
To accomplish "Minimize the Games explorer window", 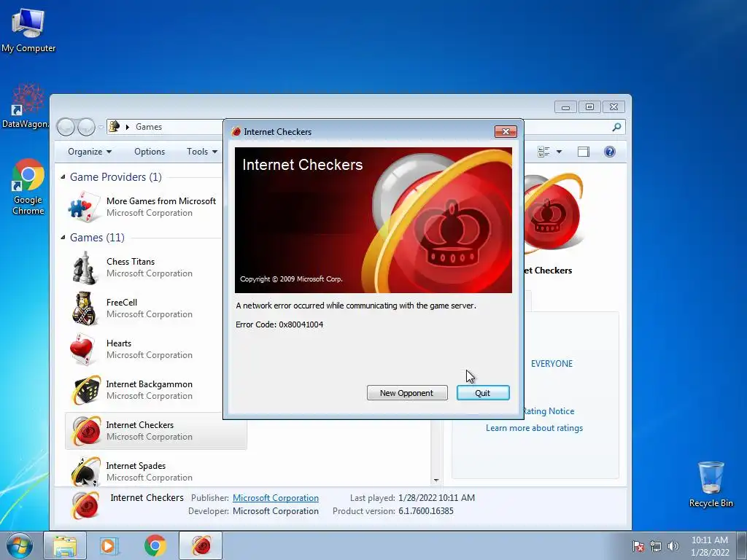I will (565, 106).
